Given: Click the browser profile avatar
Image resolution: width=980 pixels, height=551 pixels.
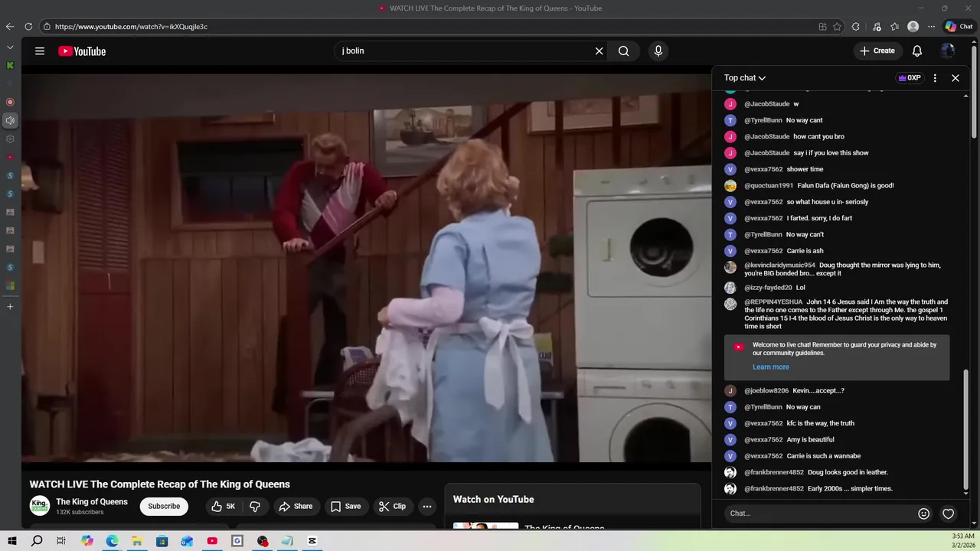Looking at the screenshot, I should pyautogui.click(x=913, y=26).
